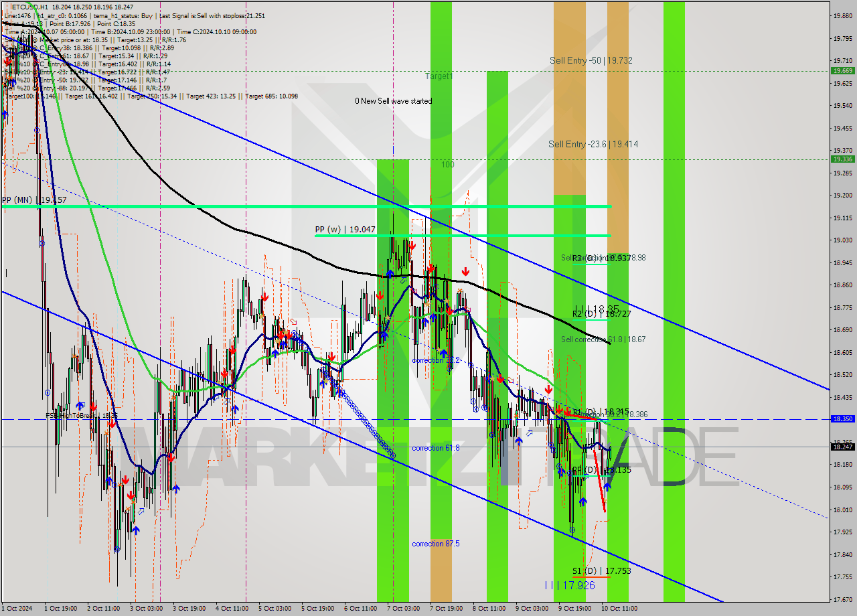The width and height of the screenshot is (857, 616).
Task: Select the 'PP (MN) | 19.157' pivot label
Action: [x=34, y=200]
